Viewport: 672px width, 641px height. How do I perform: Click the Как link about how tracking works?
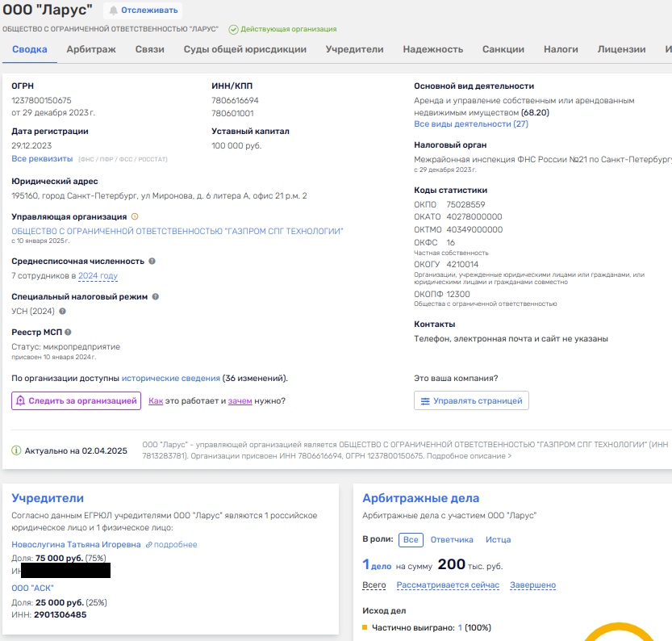pyautogui.click(x=156, y=401)
